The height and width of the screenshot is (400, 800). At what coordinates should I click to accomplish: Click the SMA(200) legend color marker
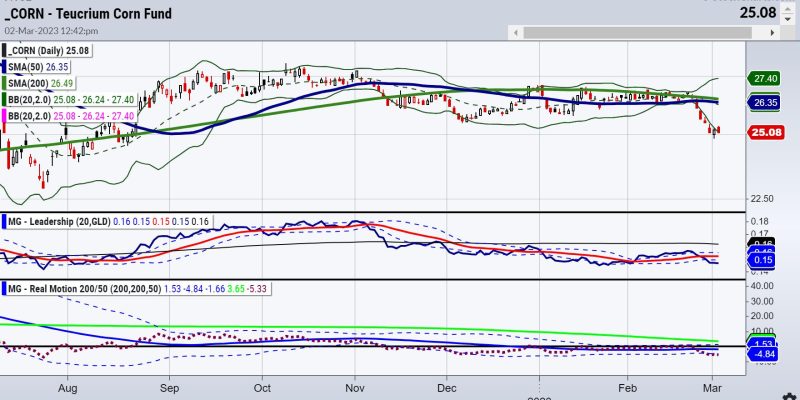click(6, 85)
